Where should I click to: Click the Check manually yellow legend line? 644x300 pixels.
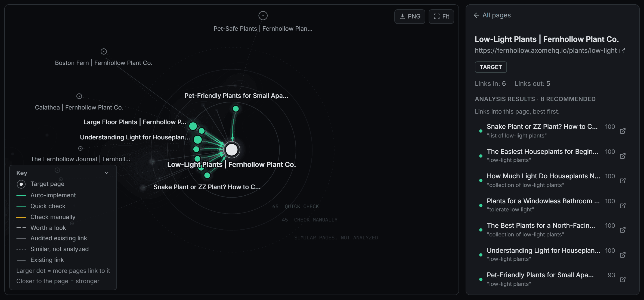click(21, 217)
